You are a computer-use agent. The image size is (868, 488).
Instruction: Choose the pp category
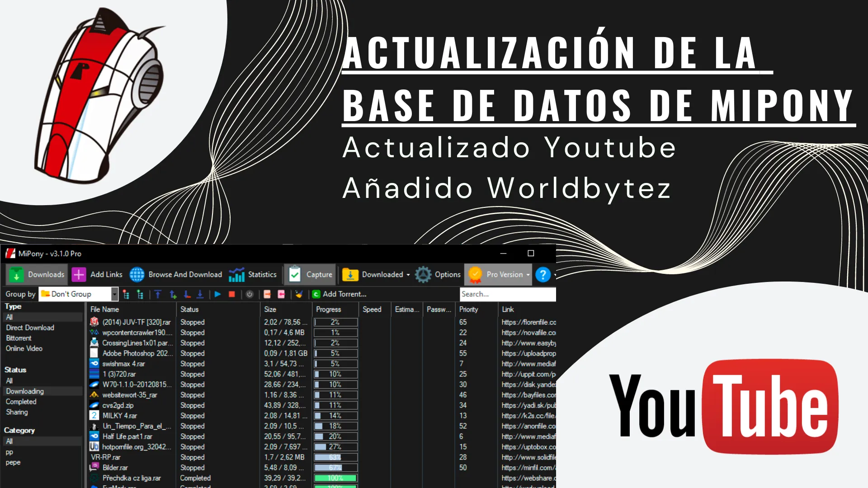click(9, 452)
